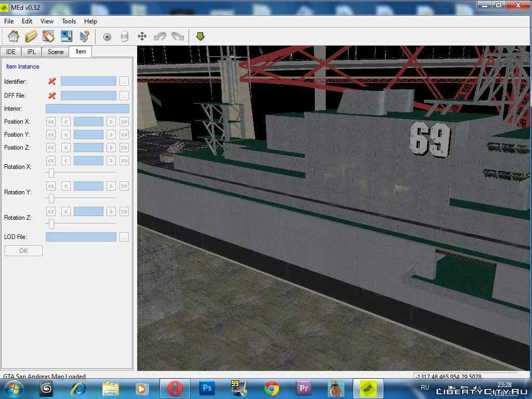Screen dimensions: 532x399
Task: Click the LOD File browse button
Action: pos(124,237)
